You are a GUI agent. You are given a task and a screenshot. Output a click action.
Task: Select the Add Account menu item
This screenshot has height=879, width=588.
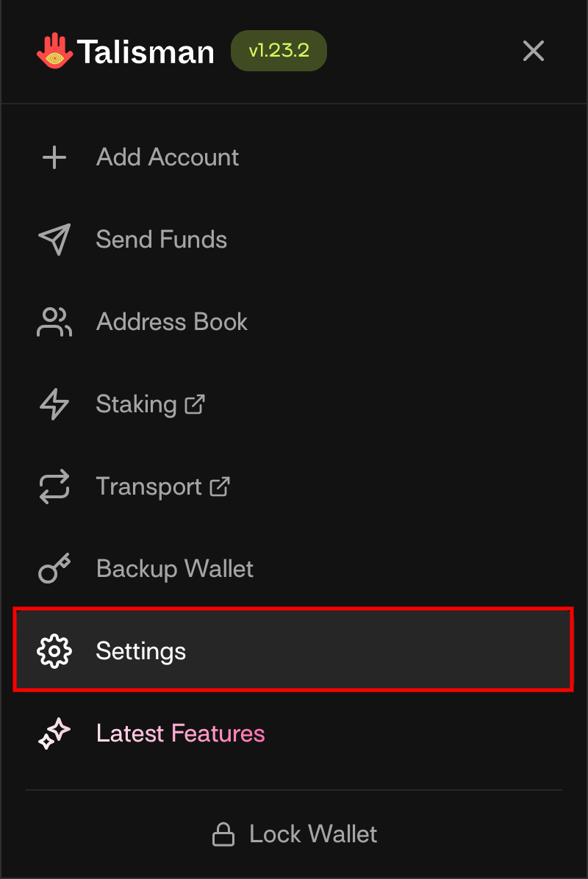[x=168, y=157]
